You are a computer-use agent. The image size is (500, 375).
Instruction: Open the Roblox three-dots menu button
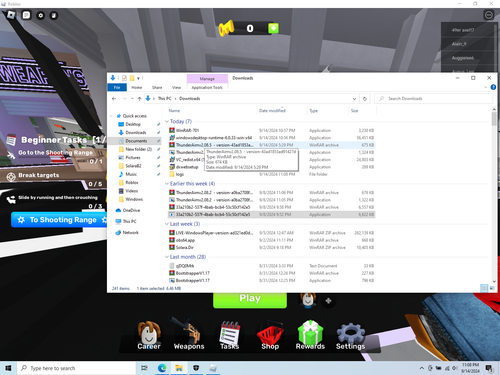[x=489, y=15]
